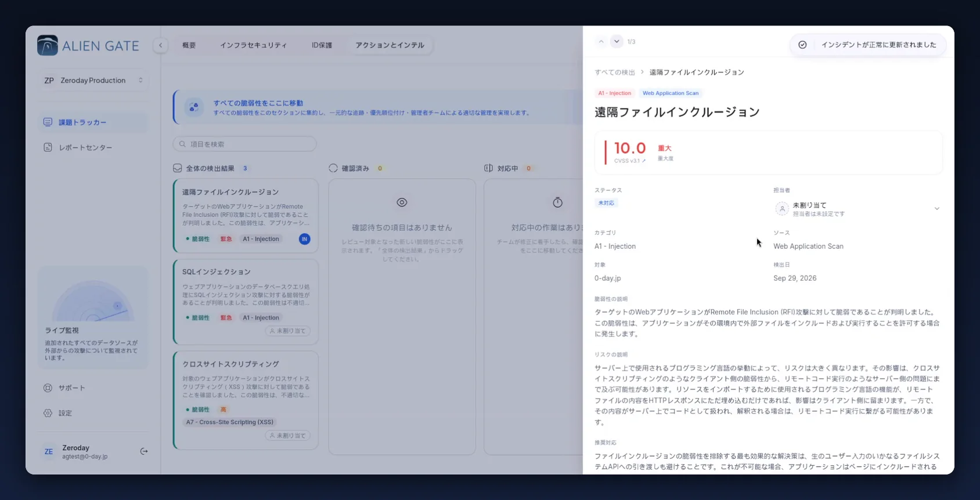
Task: Switch to the インフラセキュリティ tab
Action: pos(254,45)
